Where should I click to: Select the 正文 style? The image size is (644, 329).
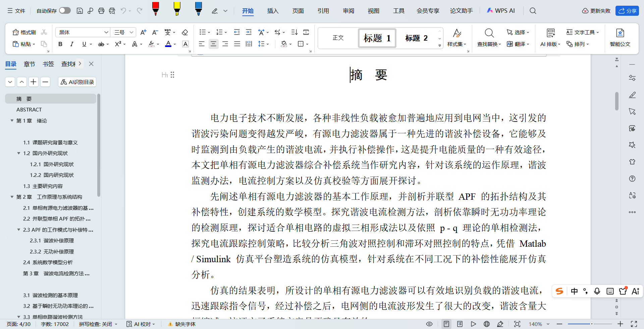coord(338,38)
